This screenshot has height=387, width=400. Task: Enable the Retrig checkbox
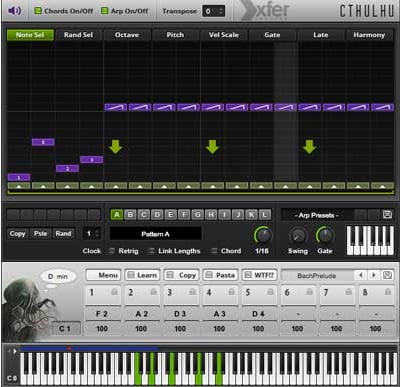pyautogui.click(x=112, y=251)
